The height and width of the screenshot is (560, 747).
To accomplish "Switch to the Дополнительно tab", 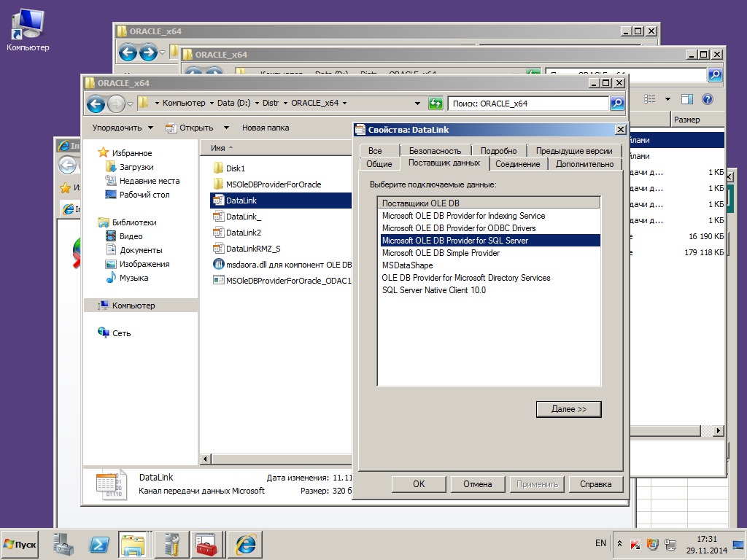I will point(584,164).
